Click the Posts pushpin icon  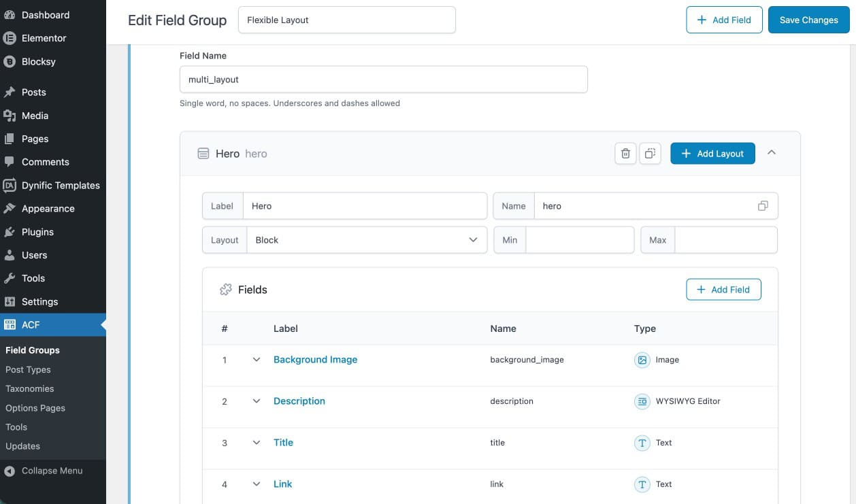10,92
